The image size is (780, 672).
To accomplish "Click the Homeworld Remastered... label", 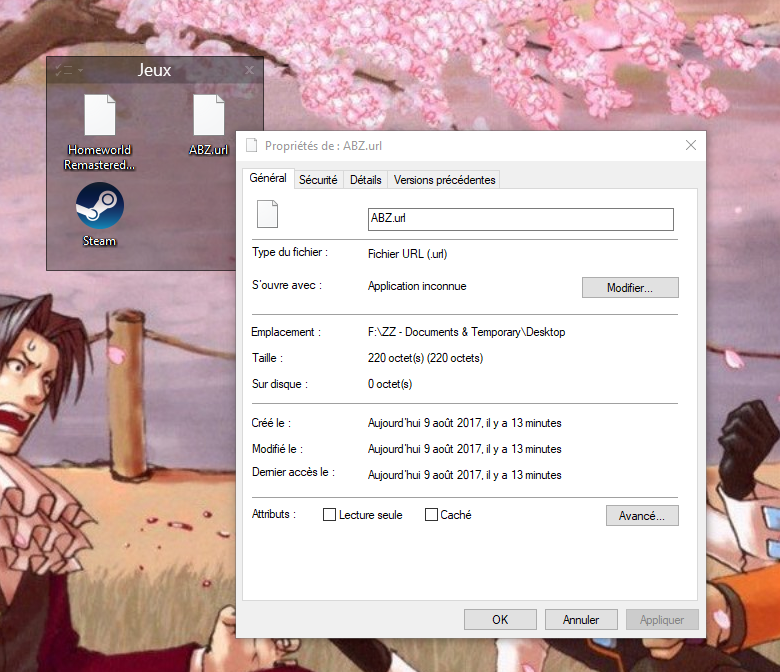I will (x=99, y=157).
